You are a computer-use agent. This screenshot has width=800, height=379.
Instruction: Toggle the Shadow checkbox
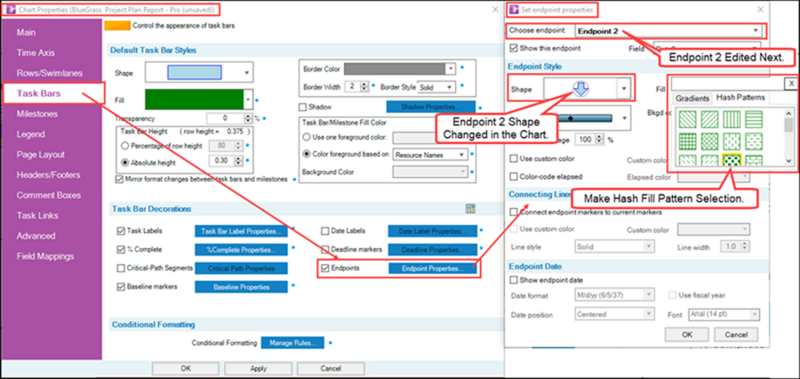303,107
